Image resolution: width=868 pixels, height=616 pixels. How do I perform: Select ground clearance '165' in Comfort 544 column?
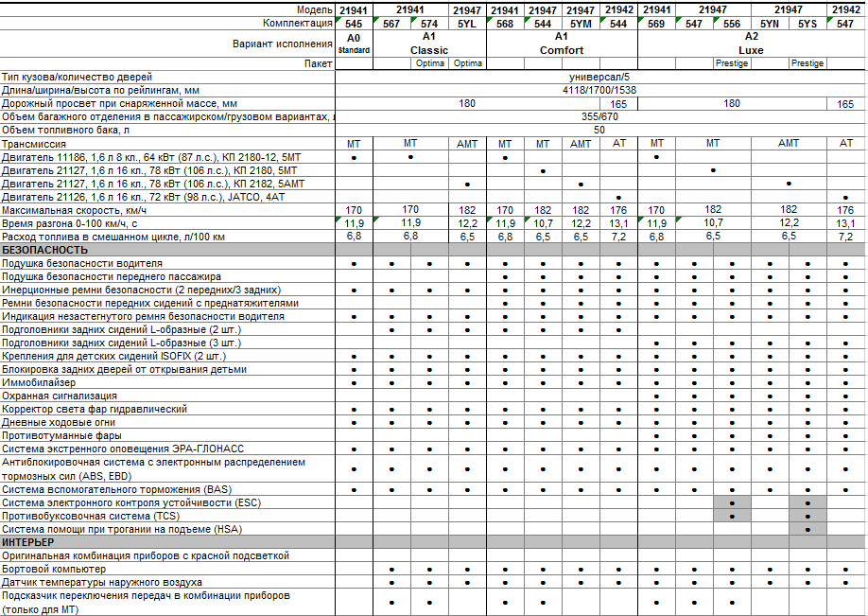click(x=618, y=104)
